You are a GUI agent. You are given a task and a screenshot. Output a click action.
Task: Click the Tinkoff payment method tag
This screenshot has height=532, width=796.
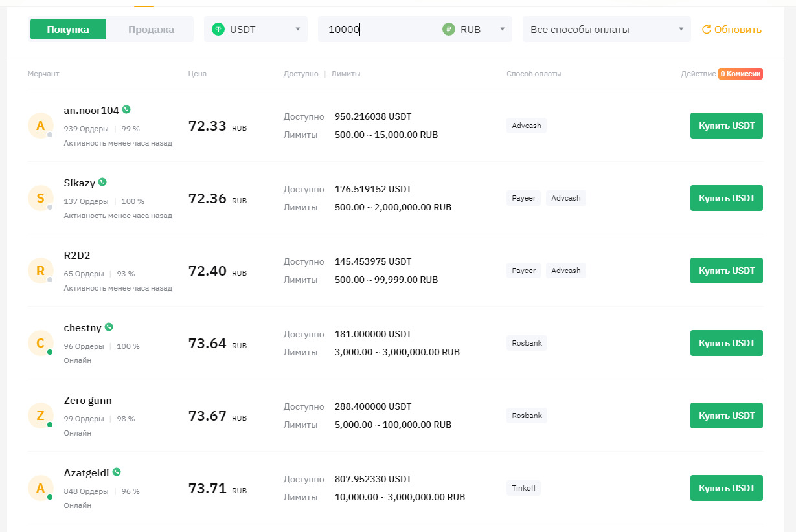click(x=523, y=488)
